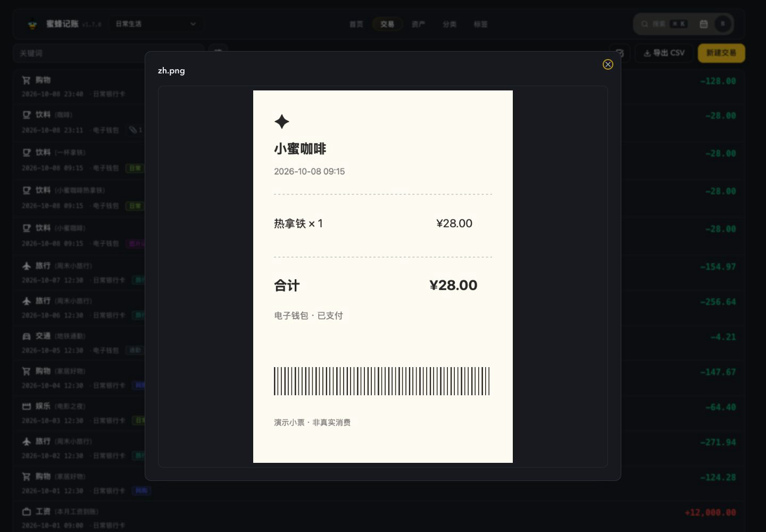Click the 工资 category label
The height and width of the screenshot is (532, 766).
tap(43, 512)
